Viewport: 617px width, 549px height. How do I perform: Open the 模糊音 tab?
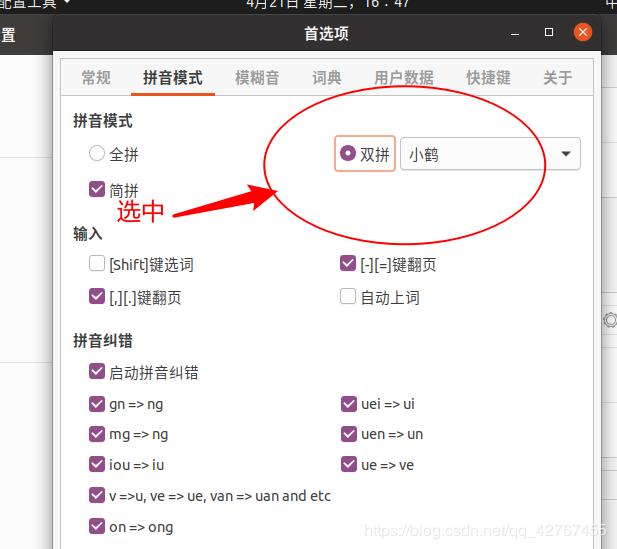pos(257,78)
